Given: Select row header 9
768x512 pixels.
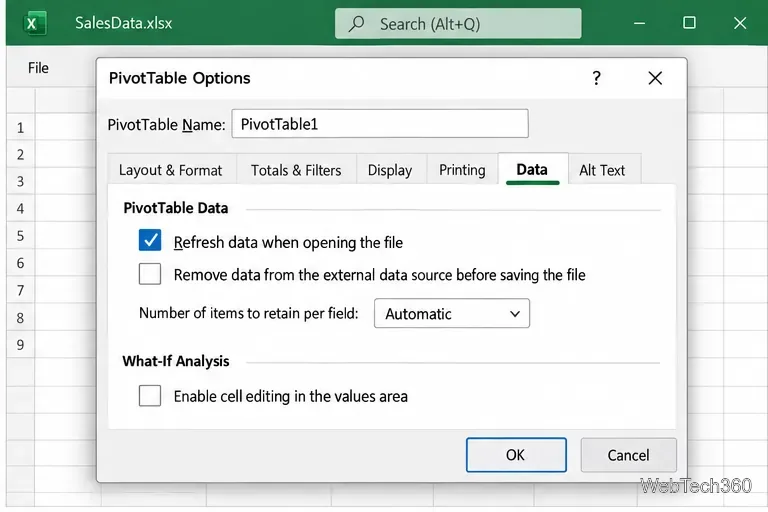Looking at the screenshot, I should pos(20,345).
